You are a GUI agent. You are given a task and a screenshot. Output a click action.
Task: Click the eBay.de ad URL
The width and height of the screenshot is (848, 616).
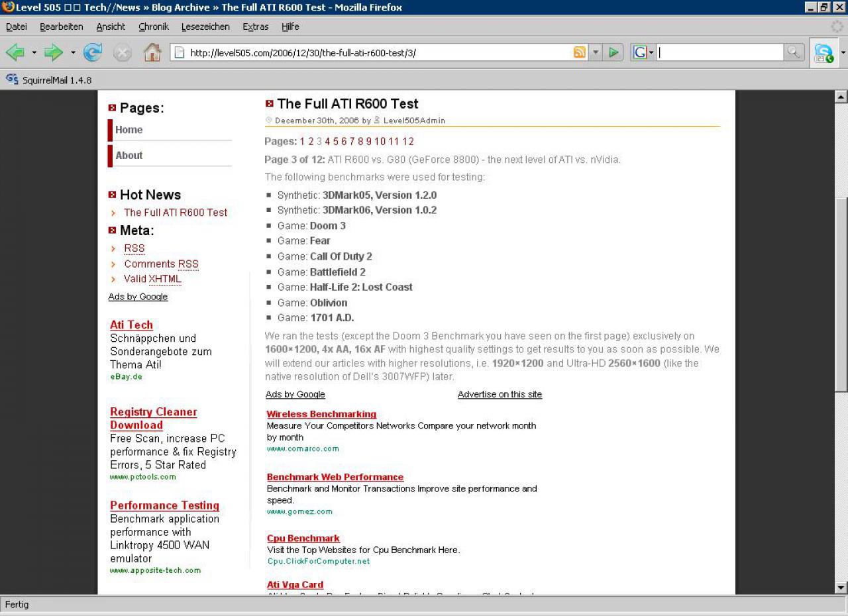tap(126, 377)
